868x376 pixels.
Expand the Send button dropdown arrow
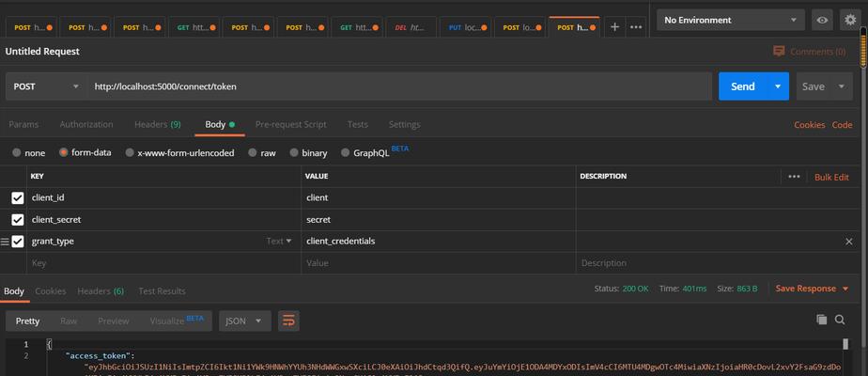click(778, 86)
